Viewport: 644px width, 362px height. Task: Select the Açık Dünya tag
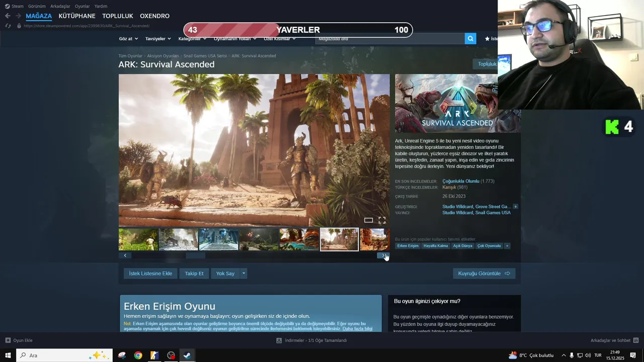(x=463, y=246)
